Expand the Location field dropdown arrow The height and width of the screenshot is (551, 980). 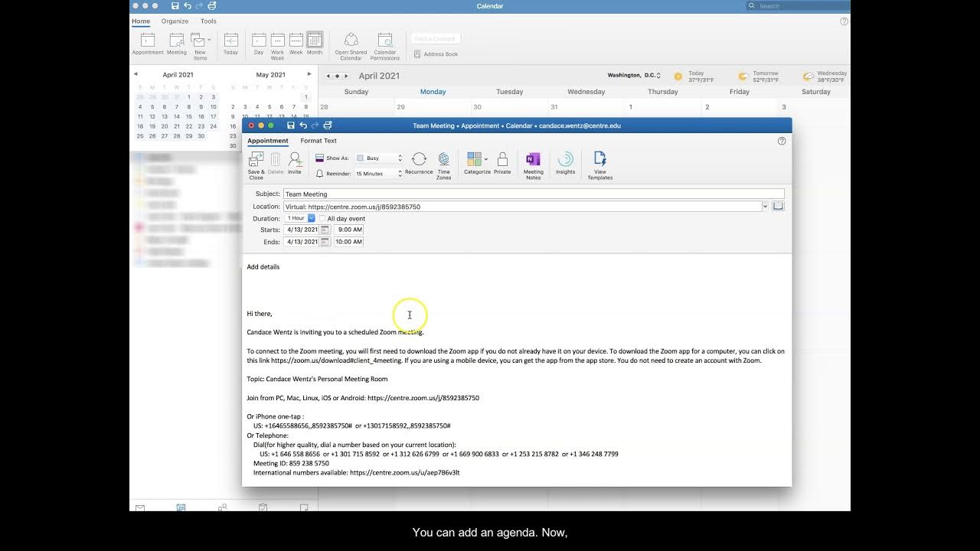coord(765,207)
